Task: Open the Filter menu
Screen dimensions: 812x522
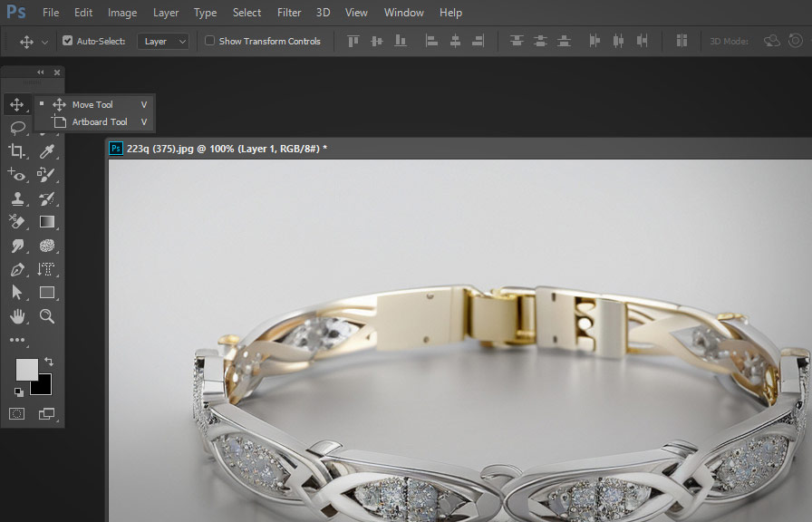Action: pyautogui.click(x=288, y=12)
